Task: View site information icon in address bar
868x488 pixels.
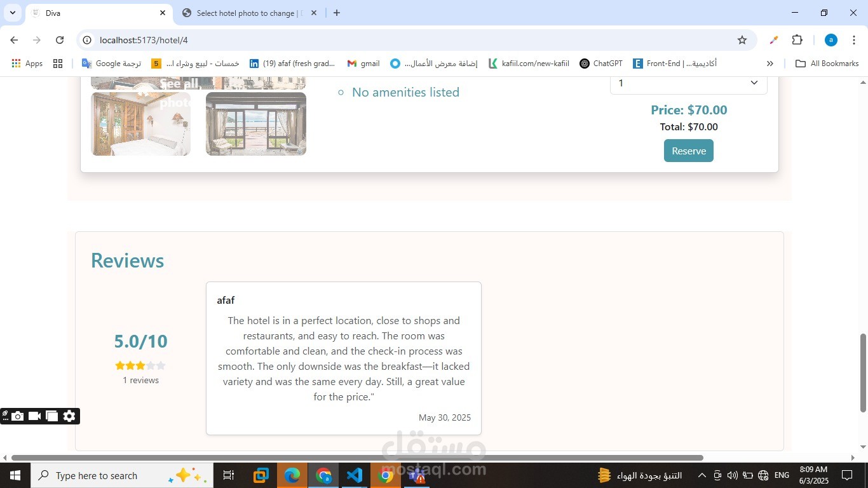Action: pyautogui.click(x=87, y=40)
